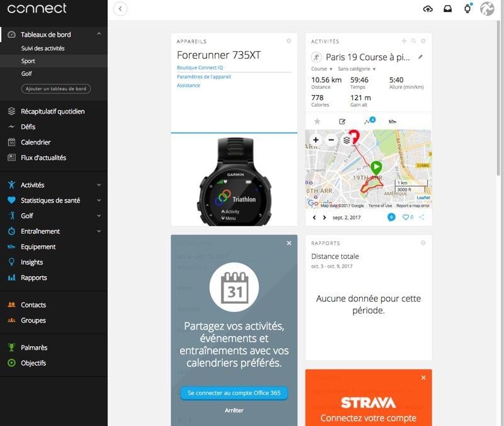
Task: Zoom in on the activity map
Action: click(316, 139)
